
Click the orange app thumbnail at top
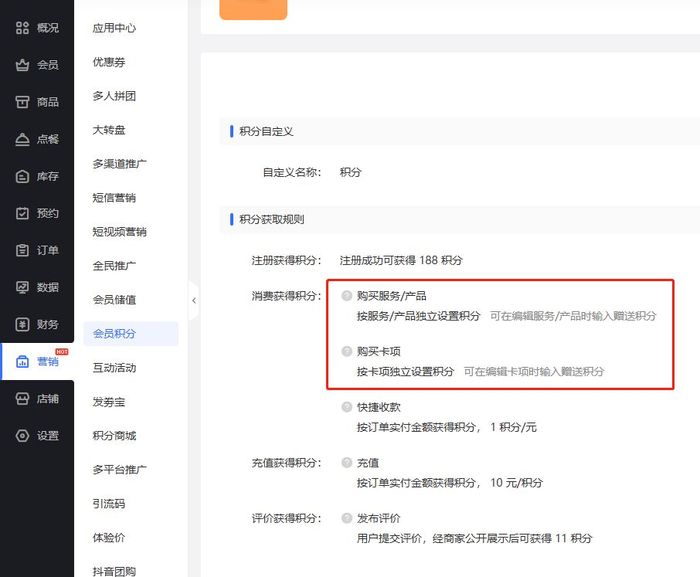coord(253,9)
